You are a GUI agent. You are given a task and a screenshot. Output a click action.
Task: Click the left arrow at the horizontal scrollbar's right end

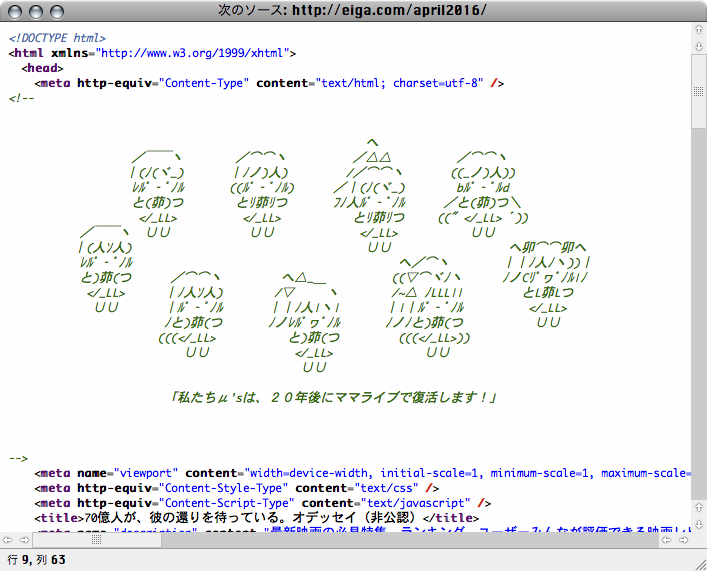pyautogui.click(x=667, y=540)
